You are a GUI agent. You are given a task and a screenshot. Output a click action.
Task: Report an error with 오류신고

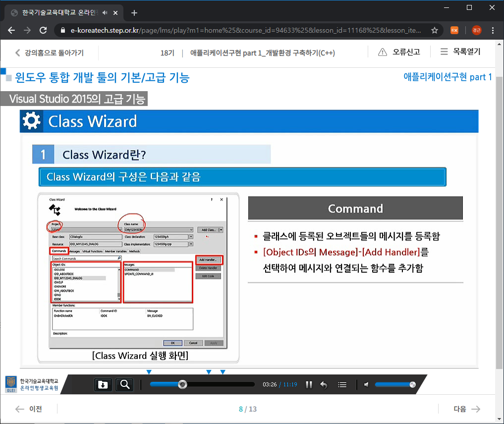pos(399,52)
